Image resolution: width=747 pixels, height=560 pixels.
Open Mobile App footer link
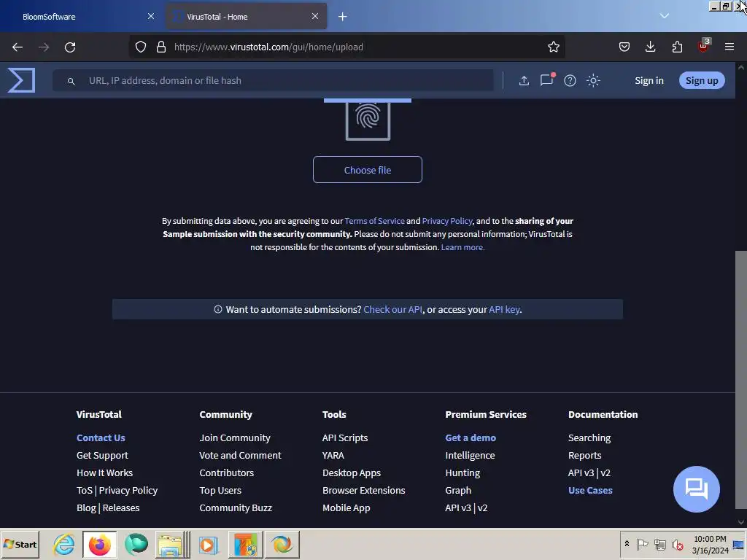(347, 507)
